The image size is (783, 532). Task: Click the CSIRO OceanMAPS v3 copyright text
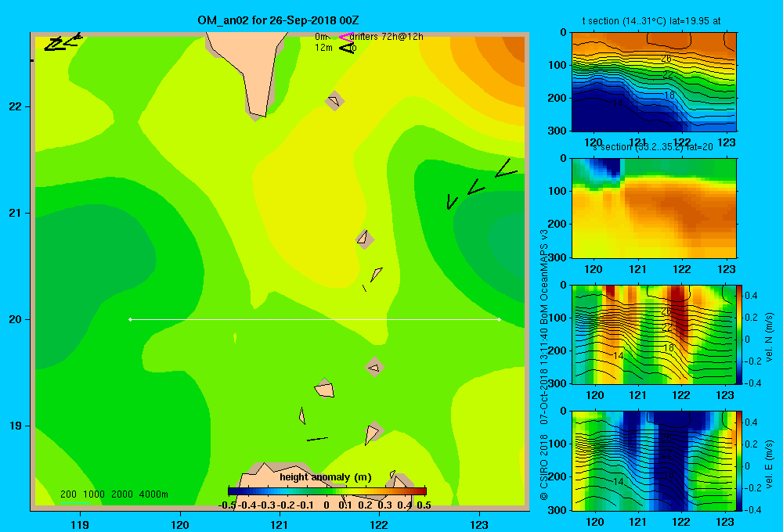pyautogui.click(x=544, y=365)
